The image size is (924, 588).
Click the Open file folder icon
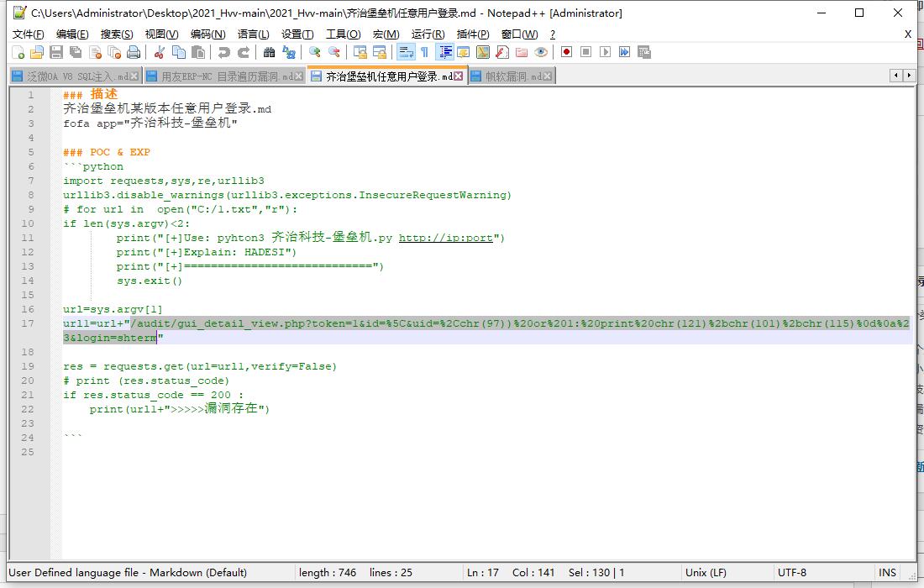37,52
